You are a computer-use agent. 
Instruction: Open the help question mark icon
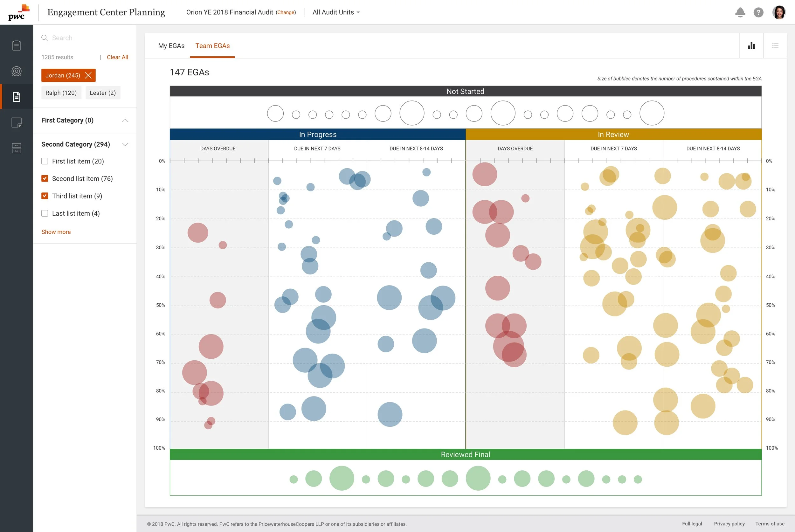tap(758, 12)
